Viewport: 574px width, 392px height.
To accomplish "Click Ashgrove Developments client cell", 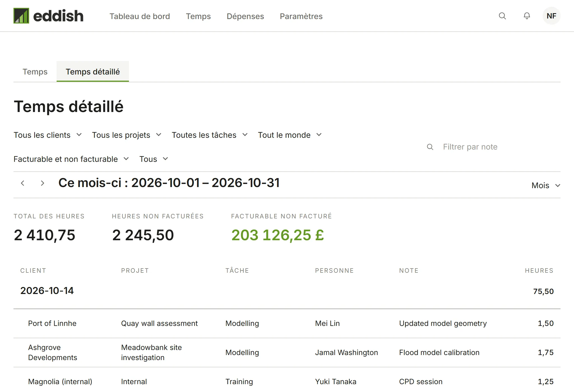I will point(52,353).
